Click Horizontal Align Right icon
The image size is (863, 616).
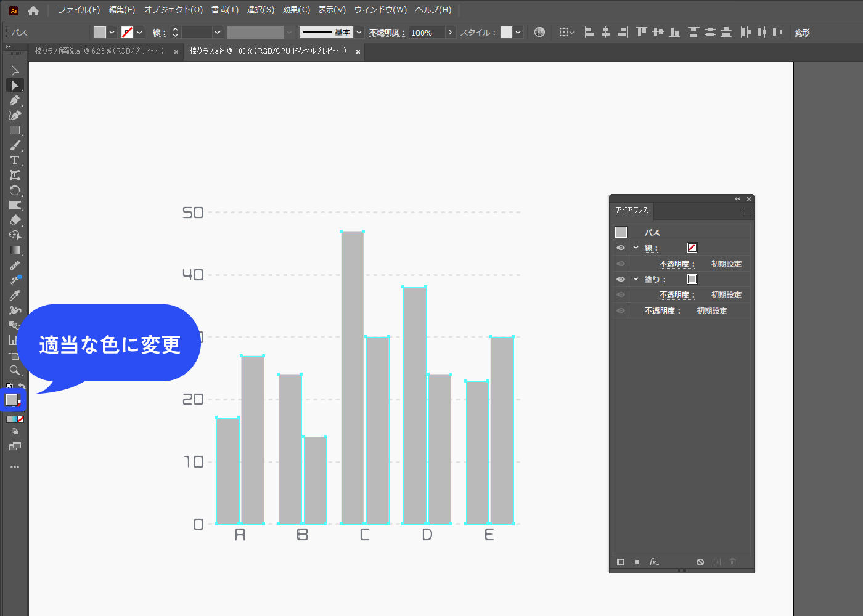point(622,32)
